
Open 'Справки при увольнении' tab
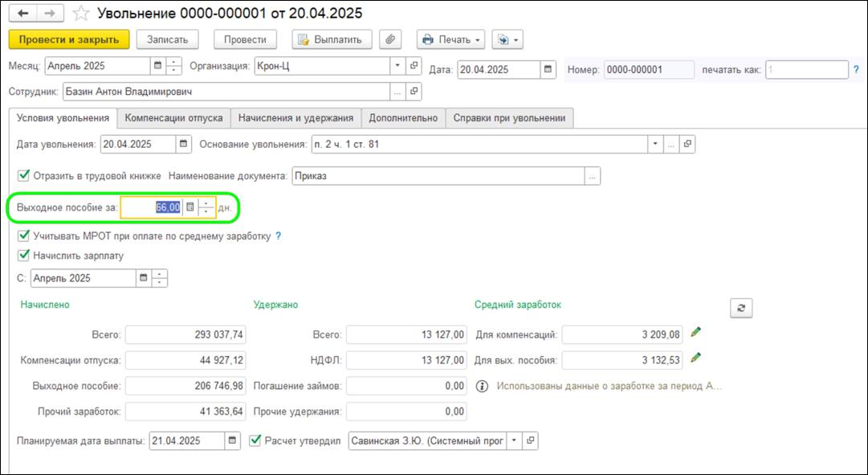tap(509, 118)
